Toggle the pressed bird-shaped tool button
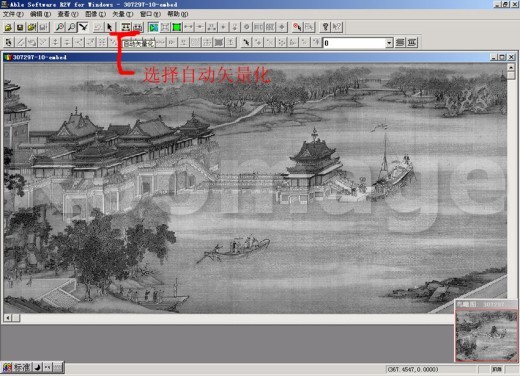Viewport: 520px width, 376px height. [83, 27]
